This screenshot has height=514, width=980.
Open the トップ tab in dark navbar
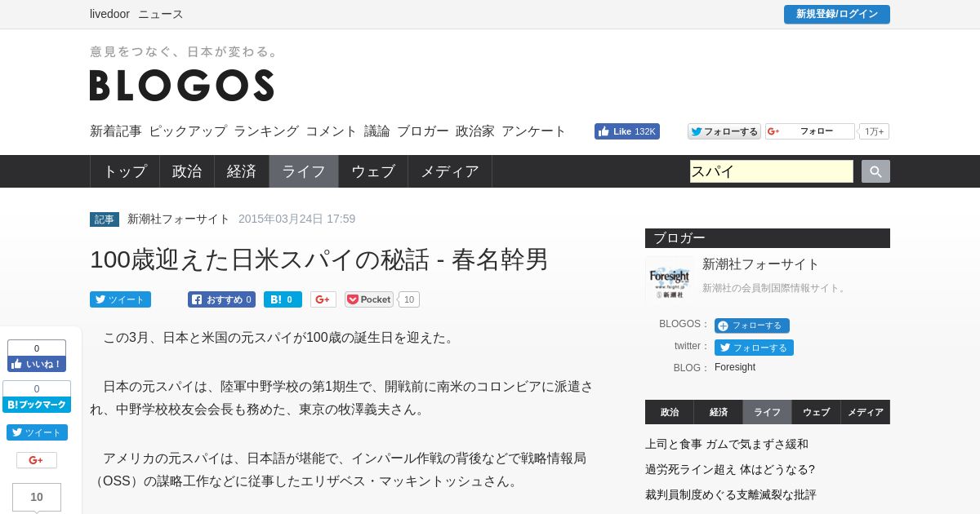point(125,171)
